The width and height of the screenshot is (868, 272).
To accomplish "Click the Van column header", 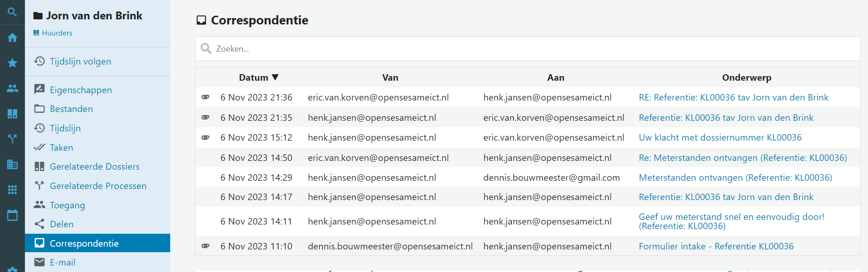I will pos(390,77).
